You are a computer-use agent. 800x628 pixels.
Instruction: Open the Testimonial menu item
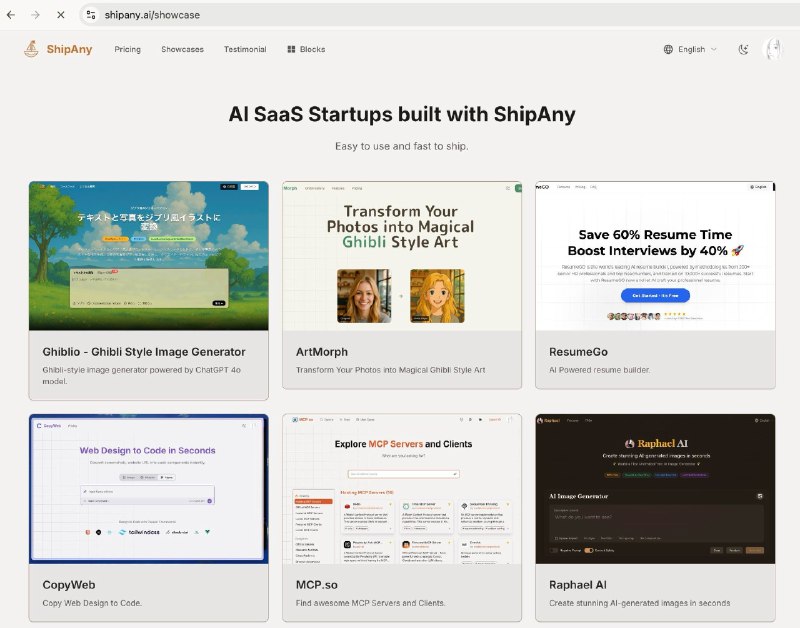click(x=245, y=49)
